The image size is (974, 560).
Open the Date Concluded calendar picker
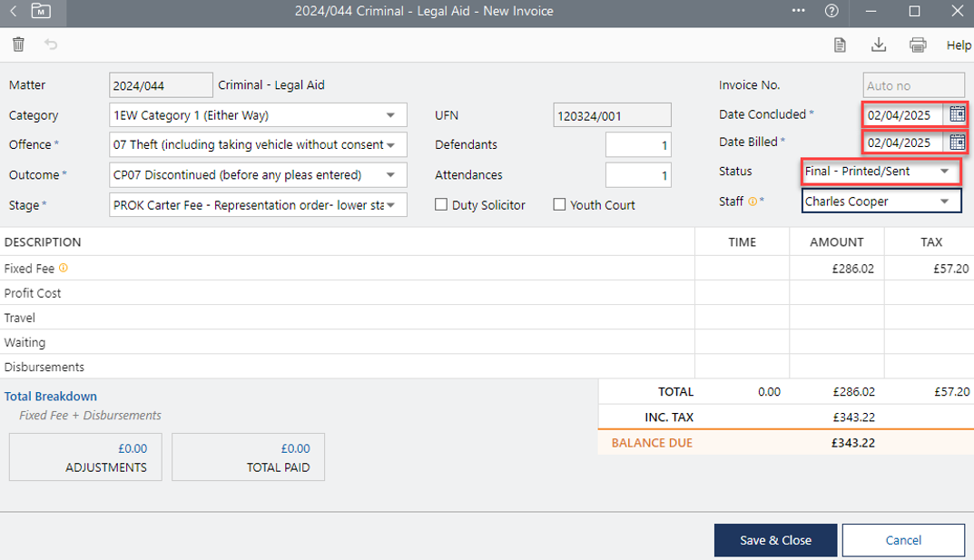pyautogui.click(x=957, y=114)
